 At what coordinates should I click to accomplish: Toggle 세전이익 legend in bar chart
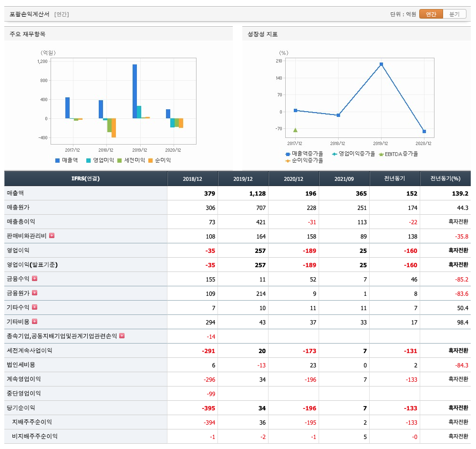tap(131, 160)
